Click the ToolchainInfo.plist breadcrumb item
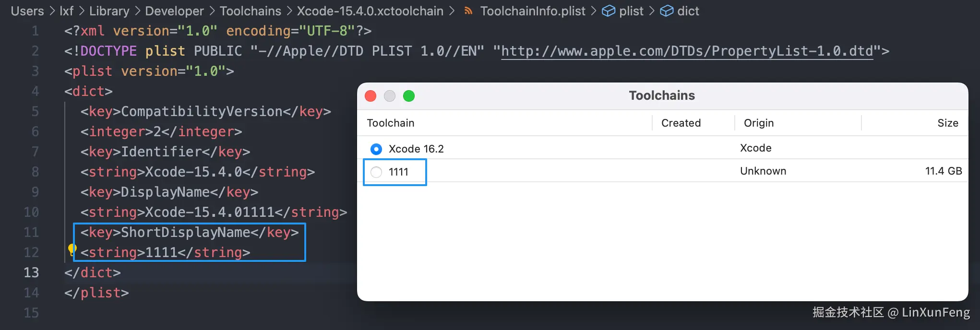This screenshot has width=980, height=330. coord(533,11)
